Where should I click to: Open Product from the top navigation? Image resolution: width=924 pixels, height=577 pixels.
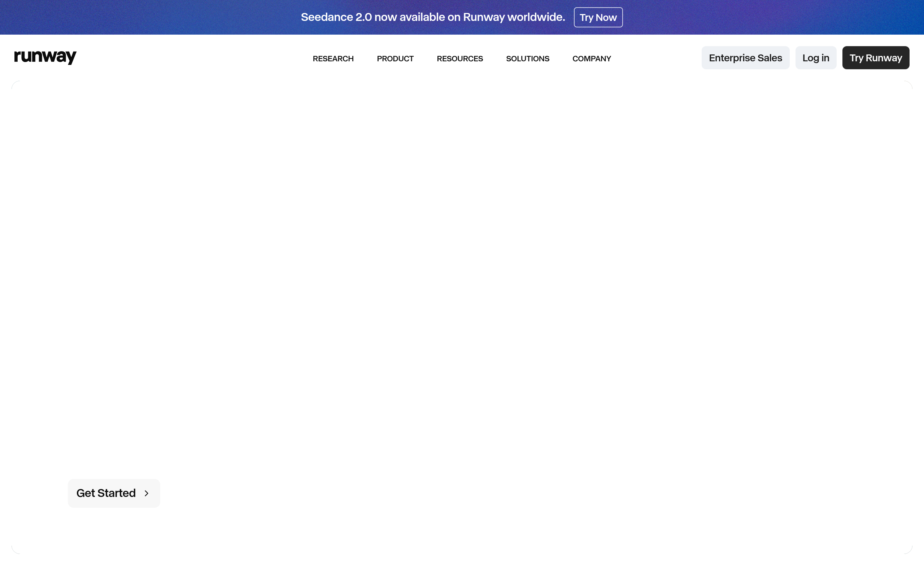point(395,58)
